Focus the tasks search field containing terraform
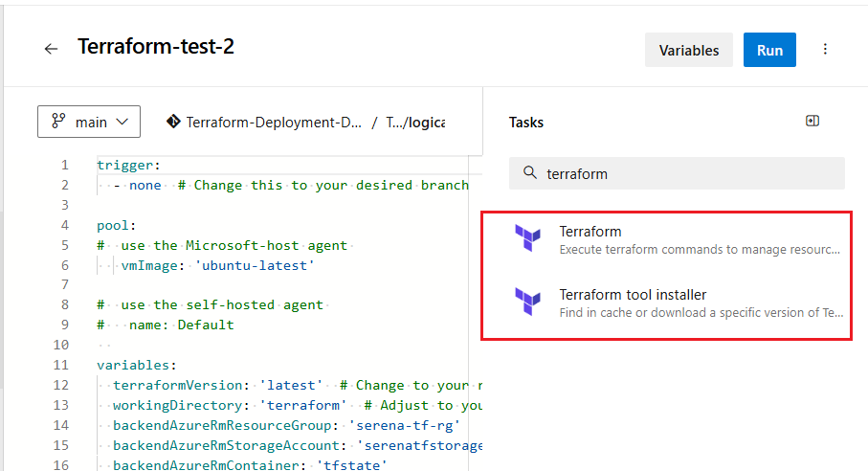868x471 pixels. point(677,173)
